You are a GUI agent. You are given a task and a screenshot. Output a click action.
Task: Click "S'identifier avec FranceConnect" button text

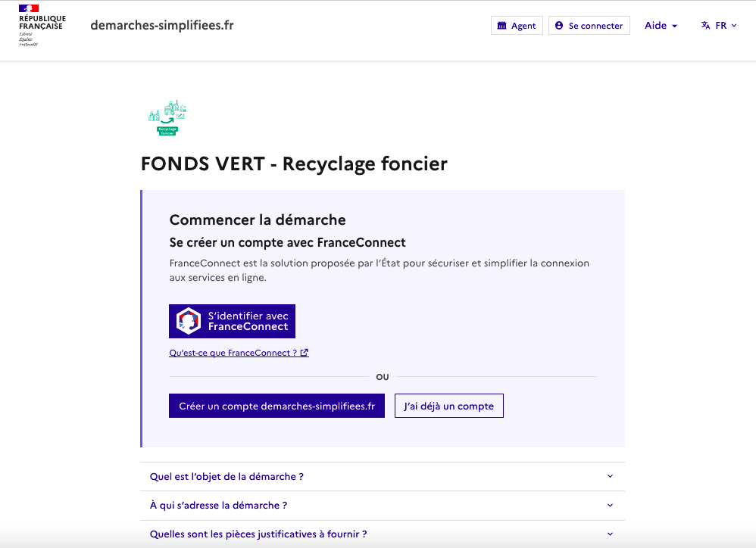tap(248, 321)
